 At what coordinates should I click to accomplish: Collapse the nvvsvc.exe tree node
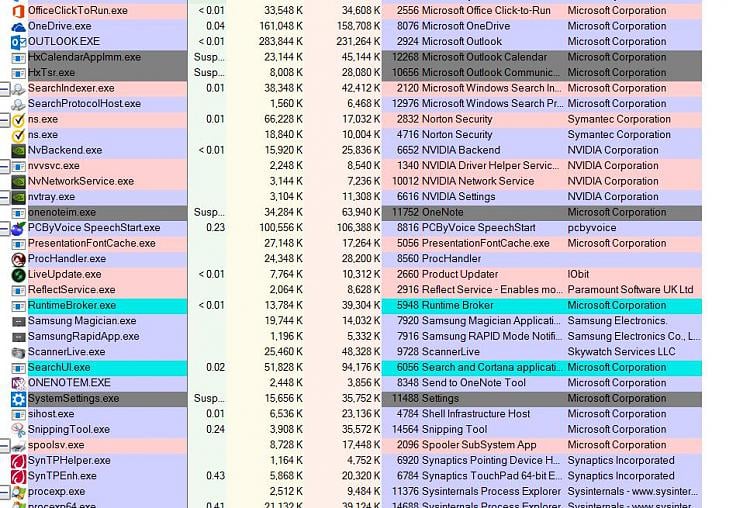click(4, 166)
